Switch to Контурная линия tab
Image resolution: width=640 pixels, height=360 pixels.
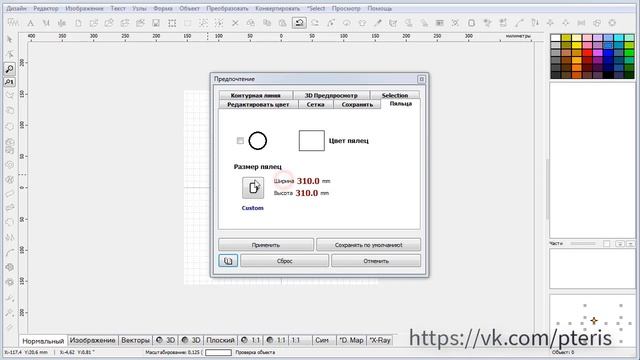click(x=256, y=95)
